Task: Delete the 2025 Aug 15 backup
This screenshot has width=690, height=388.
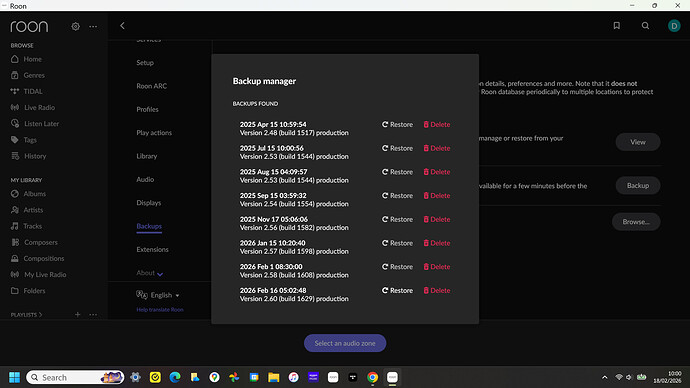Action: [x=437, y=172]
